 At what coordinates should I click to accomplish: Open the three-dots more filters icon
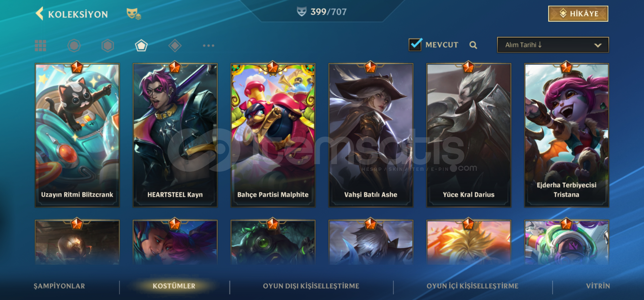tap(209, 46)
